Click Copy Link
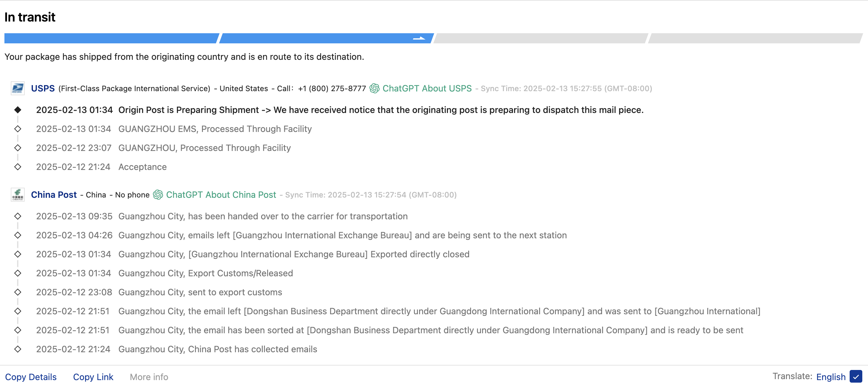Viewport: 868px width, 388px height. point(93,377)
